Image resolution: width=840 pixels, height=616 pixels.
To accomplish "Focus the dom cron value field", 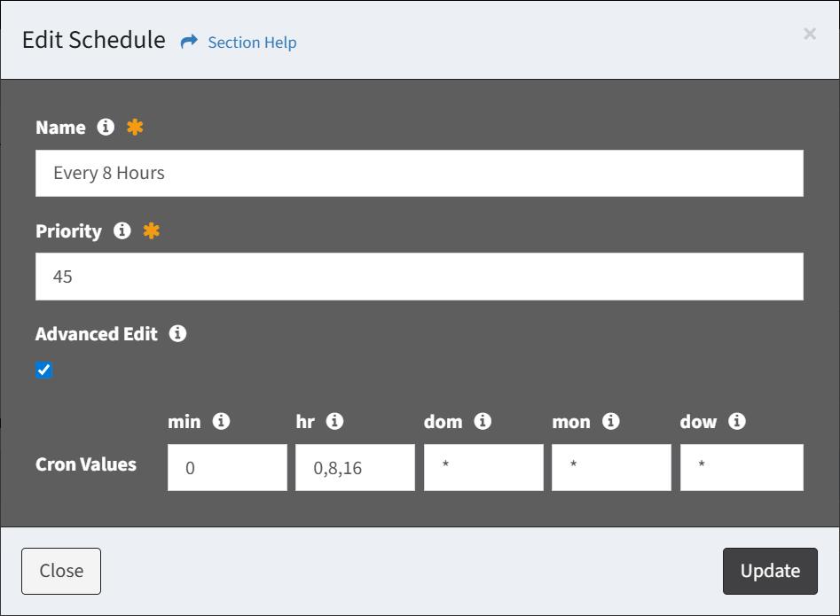I will tap(483, 468).
